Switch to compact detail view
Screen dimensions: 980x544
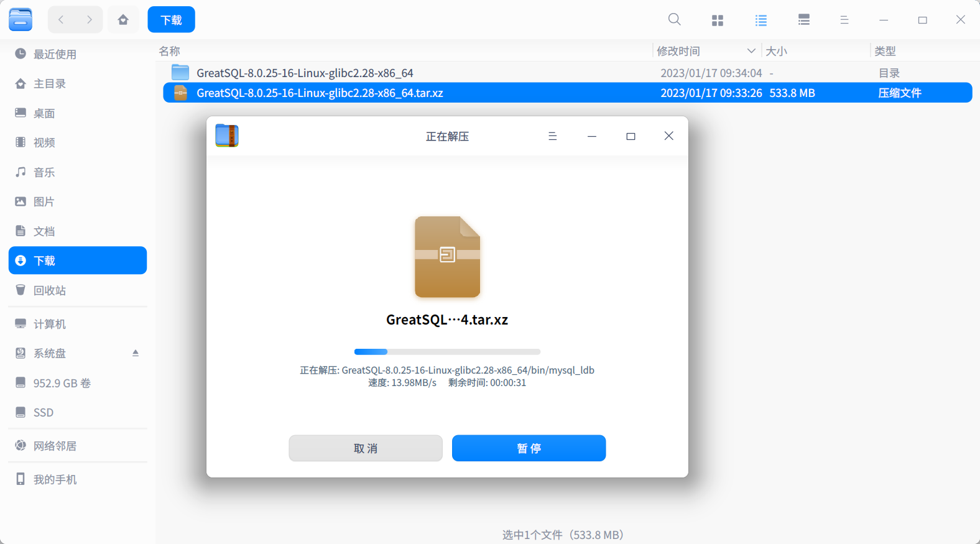point(804,21)
